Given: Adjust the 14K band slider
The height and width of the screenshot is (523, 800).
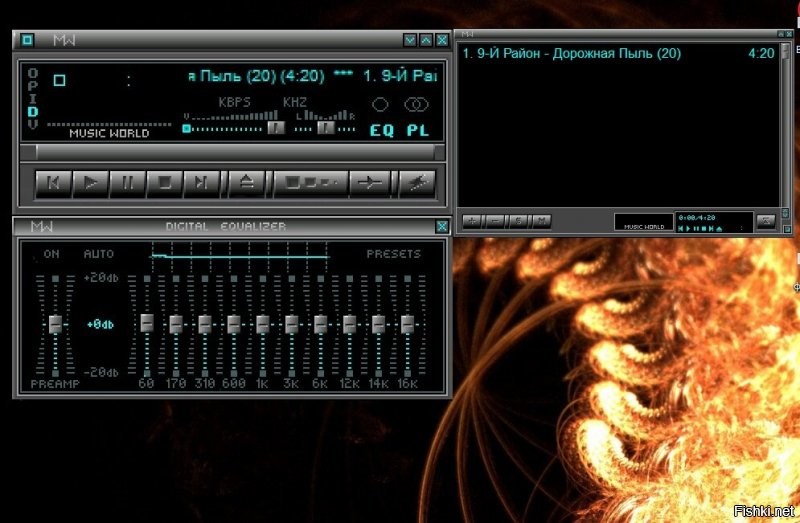Looking at the screenshot, I should click(378, 324).
